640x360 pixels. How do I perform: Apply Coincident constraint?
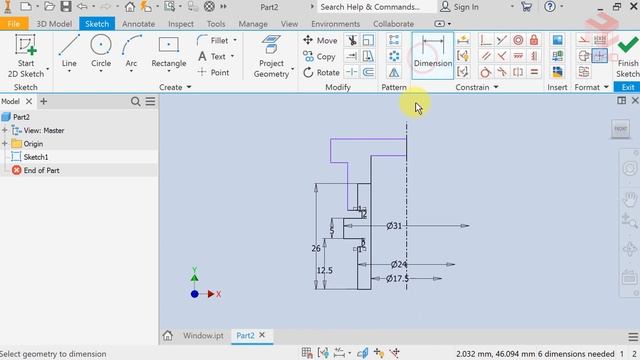pyautogui.click(x=486, y=40)
